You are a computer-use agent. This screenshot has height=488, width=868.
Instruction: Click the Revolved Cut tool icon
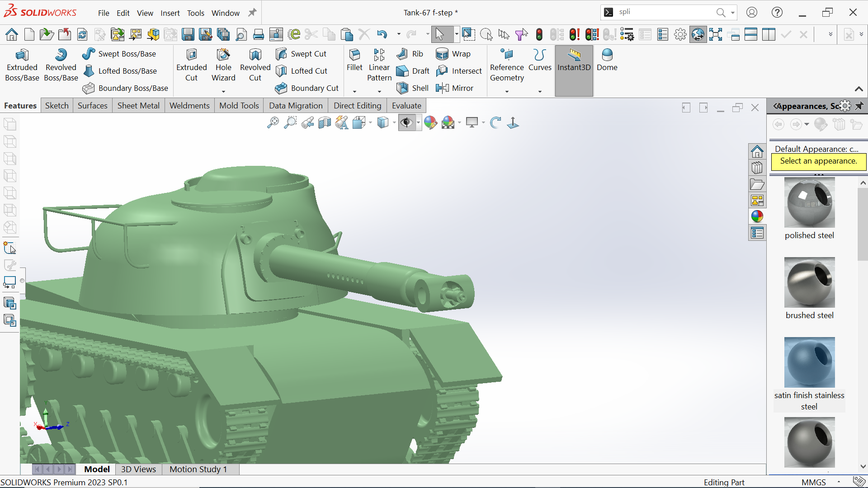[x=255, y=55]
